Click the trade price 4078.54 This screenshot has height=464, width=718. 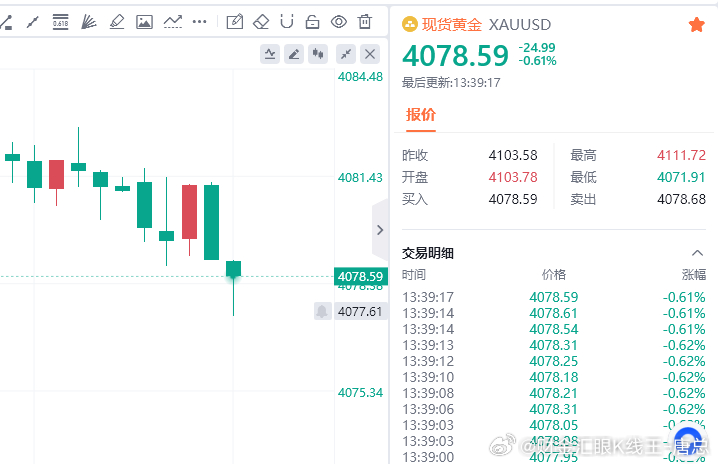tap(554, 329)
